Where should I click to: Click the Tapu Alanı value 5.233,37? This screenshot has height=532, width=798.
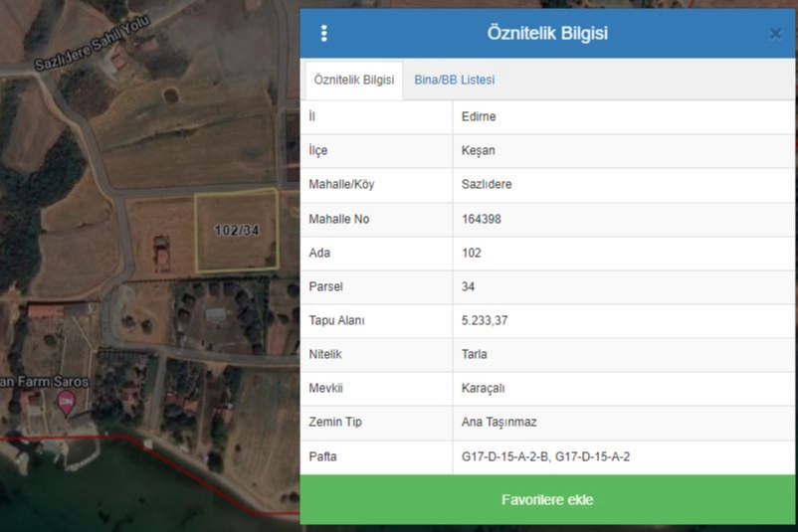[x=486, y=320]
